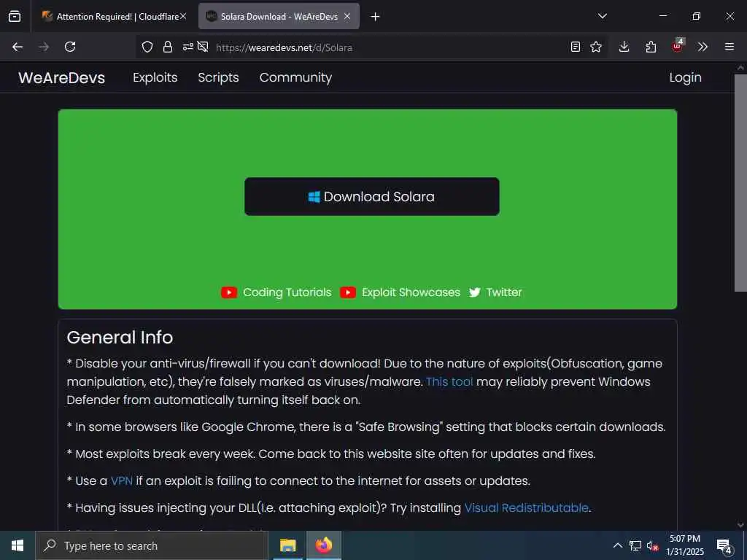Click the forward navigation arrow
747x560 pixels.
click(44, 47)
